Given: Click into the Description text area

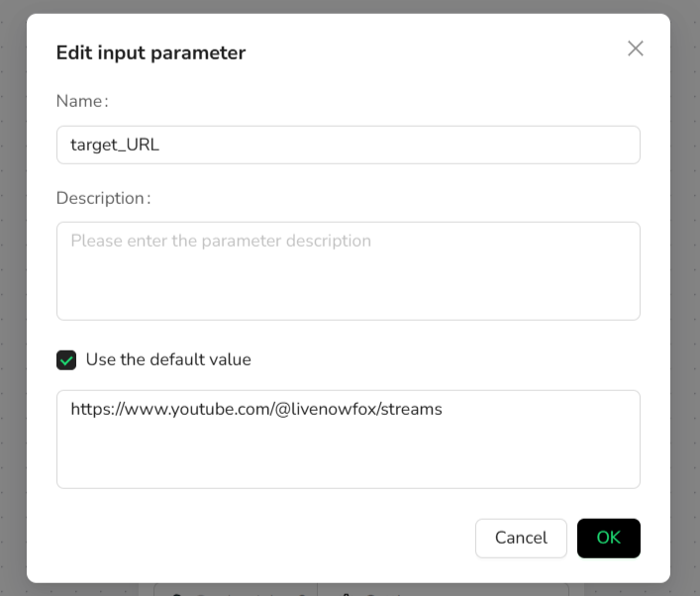Looking at the screenshot, I should (349, 271).
